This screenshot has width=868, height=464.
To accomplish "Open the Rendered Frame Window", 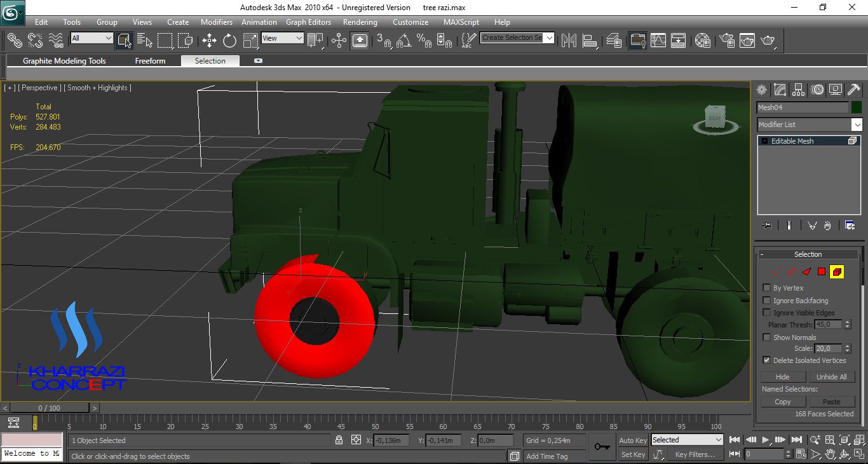I will point(747,41).
